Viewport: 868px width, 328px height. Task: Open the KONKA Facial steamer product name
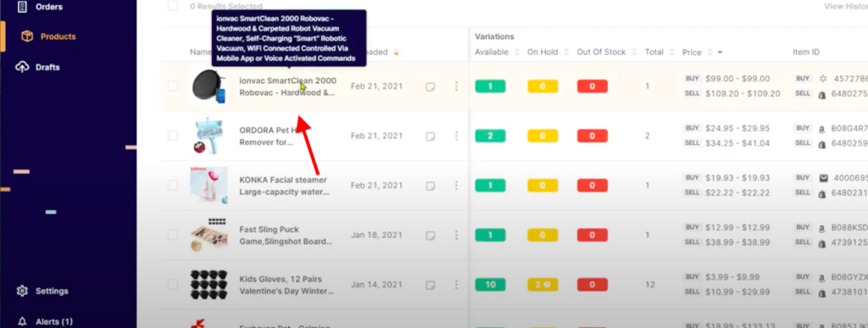point(283,186)
